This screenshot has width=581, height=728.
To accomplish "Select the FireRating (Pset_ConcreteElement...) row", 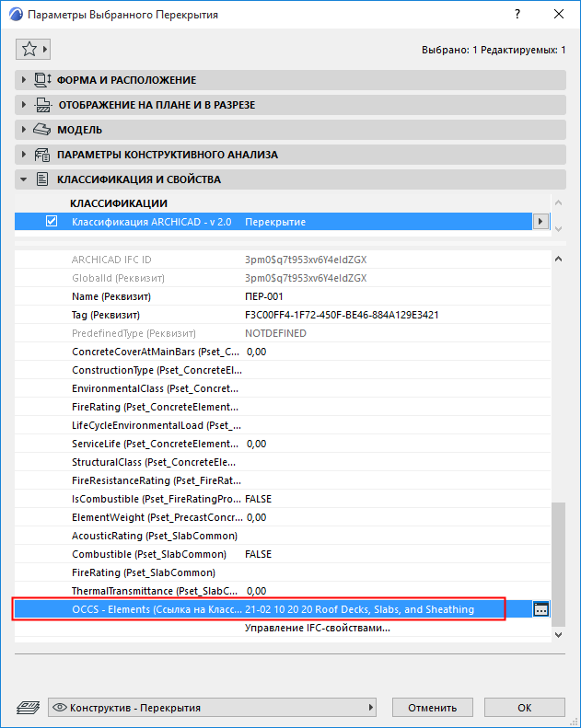I will tap(283, 407).
